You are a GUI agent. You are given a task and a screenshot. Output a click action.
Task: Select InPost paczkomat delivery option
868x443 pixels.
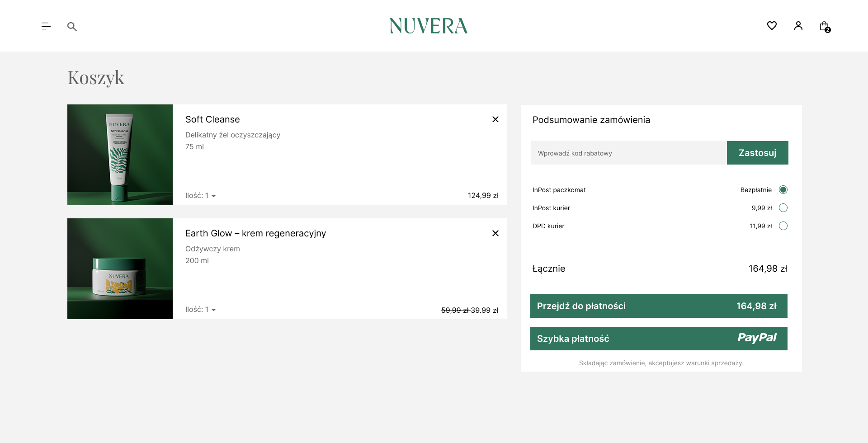pyautogui.click(x=783, y=190)
